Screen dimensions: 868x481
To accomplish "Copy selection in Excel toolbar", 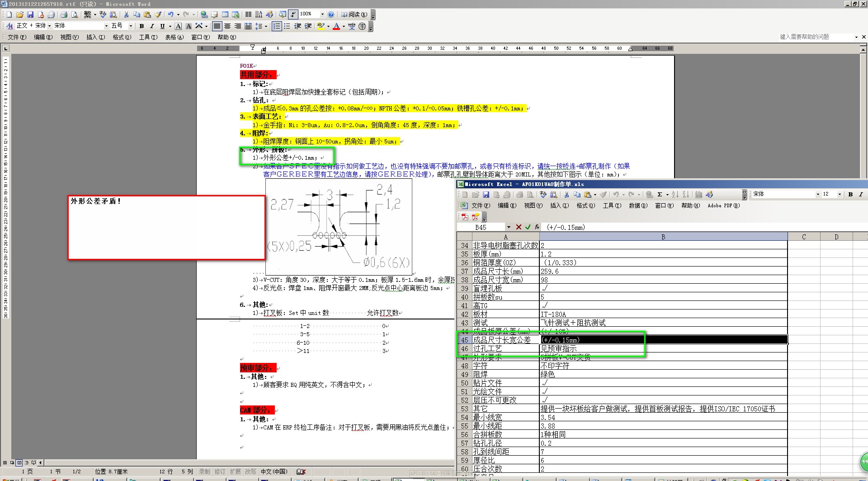I will tap(577, 195).
